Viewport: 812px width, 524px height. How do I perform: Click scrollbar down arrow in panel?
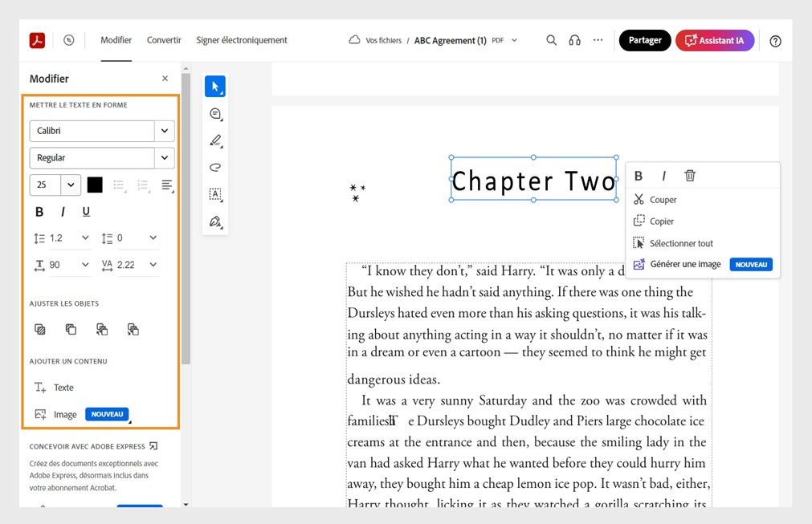[186, 504]
